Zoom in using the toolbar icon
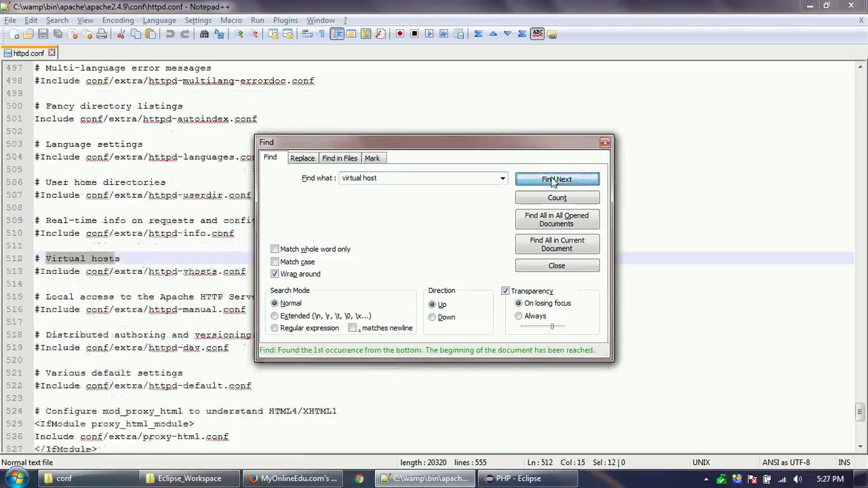This screenshot has height=488, width=868. pos(239,34)
